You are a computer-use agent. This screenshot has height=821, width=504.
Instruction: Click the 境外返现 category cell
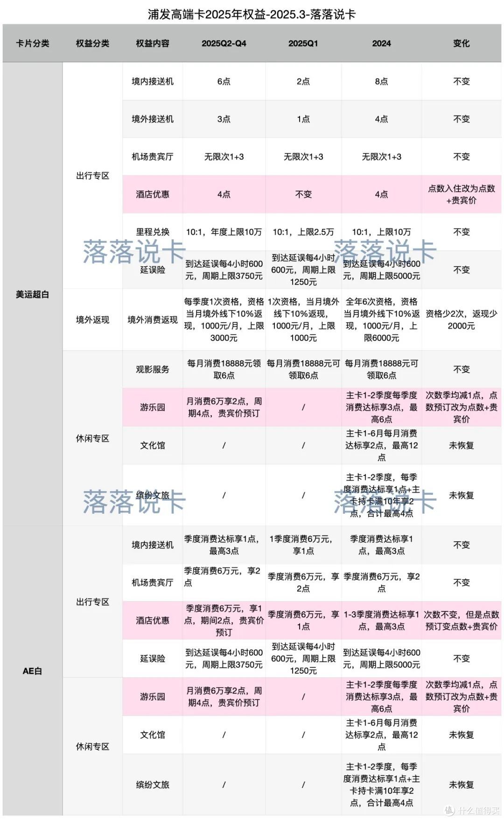92,320
